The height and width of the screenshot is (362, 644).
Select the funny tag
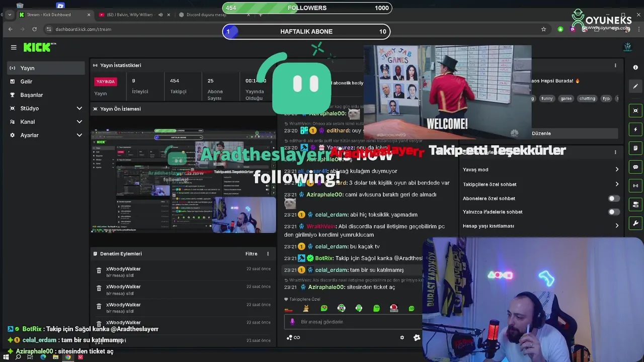[547, 99]
